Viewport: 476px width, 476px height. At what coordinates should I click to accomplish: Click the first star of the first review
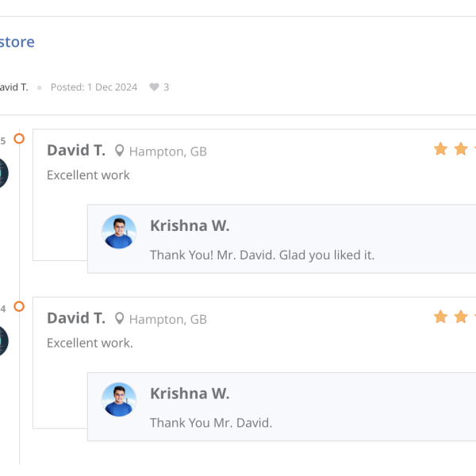440,149
